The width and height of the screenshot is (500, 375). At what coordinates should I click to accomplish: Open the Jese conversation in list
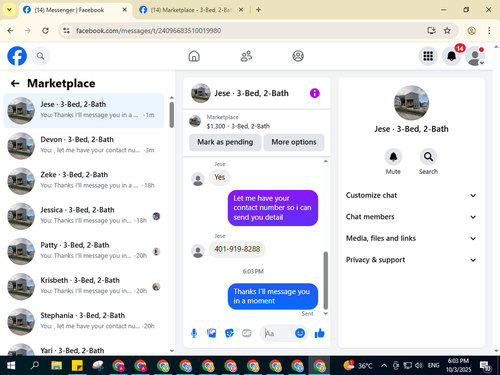click(84, 111)
